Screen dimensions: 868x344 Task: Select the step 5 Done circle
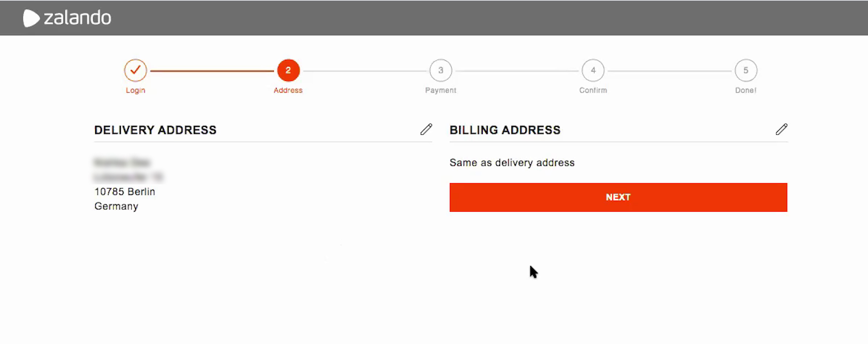[x=746, y=71]
